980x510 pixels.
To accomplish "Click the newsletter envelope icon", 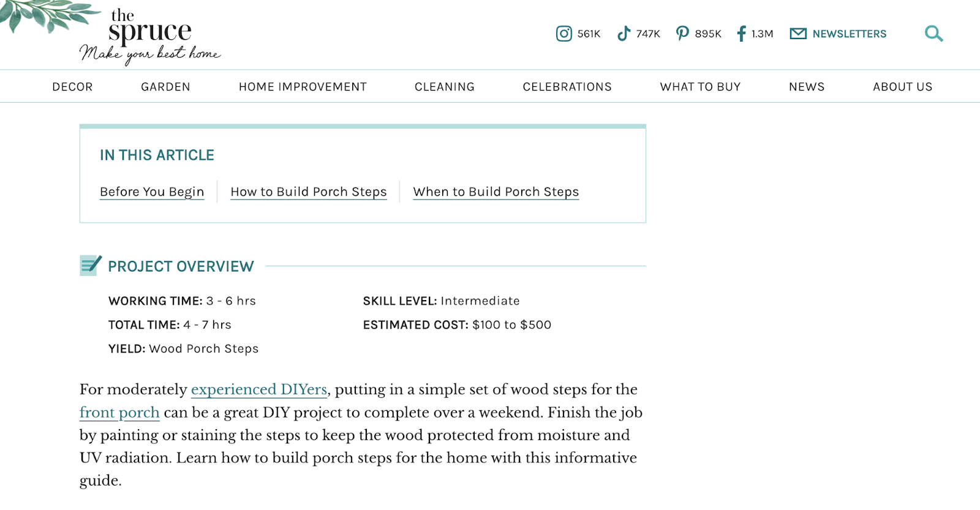I will click(798, 34).
